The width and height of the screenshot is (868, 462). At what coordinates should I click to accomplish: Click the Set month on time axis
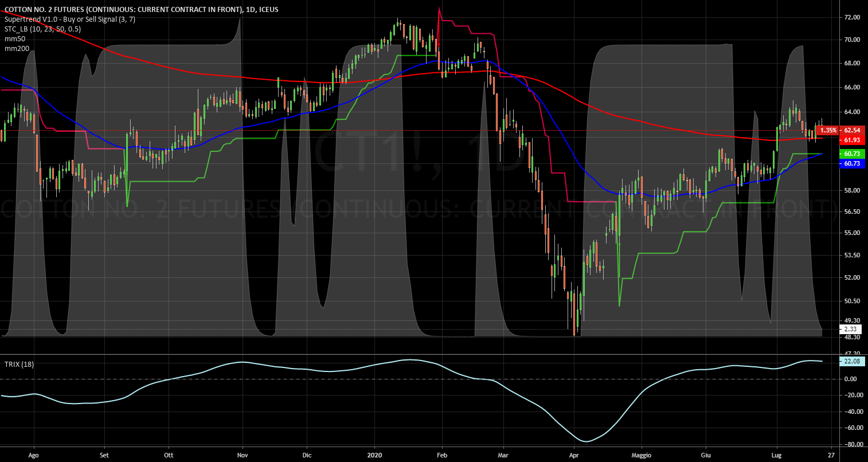pos(104,456)
